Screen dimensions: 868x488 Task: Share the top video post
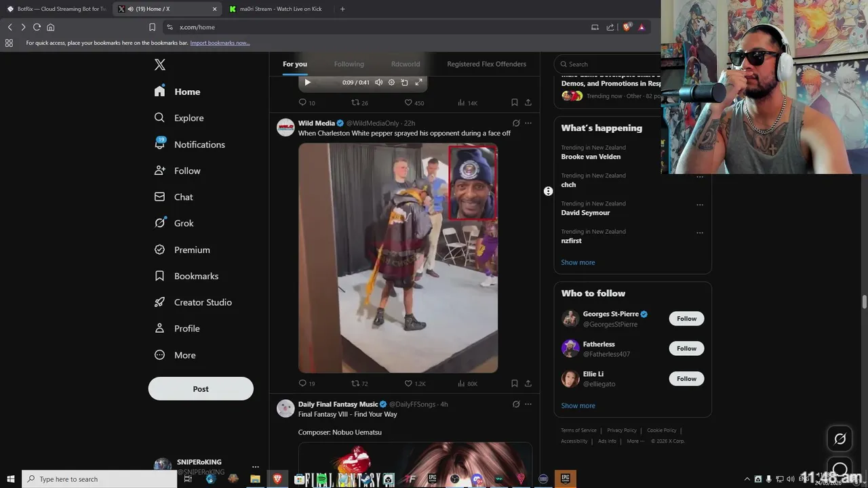(528, 102)
